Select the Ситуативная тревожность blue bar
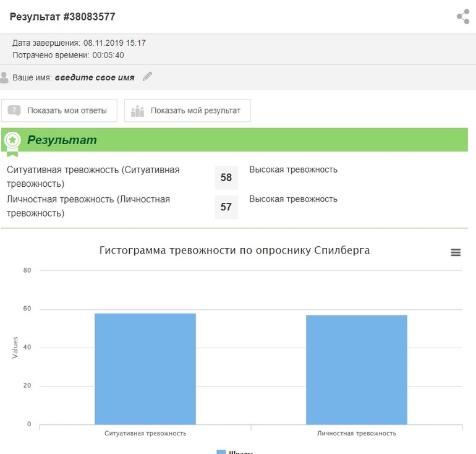The width and height of the screenshot is (476, 454). [x=145, y=369]
